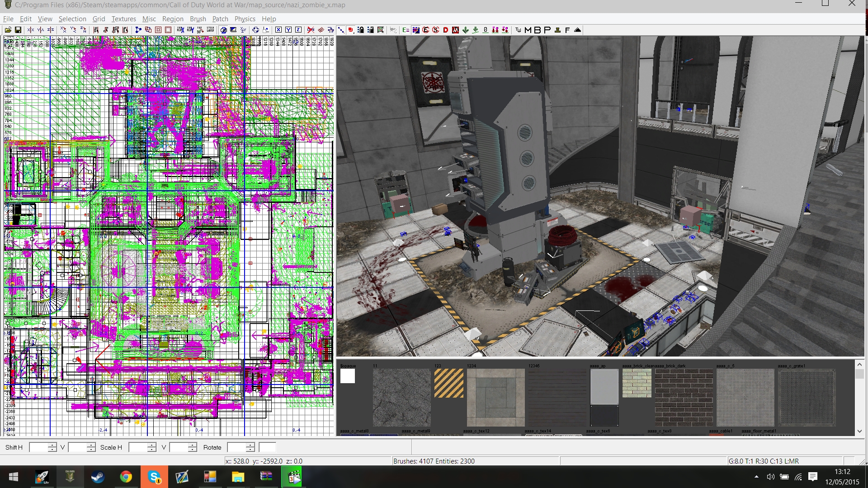
Task: Select the white $opaque texture swatch
Action: tap(348, 376)
